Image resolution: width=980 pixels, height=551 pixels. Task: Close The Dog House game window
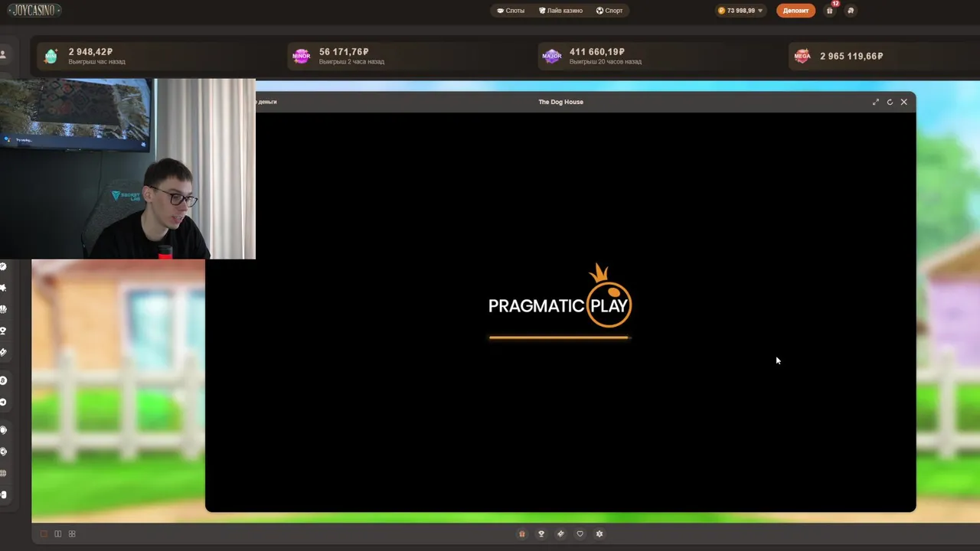(904, 102)
